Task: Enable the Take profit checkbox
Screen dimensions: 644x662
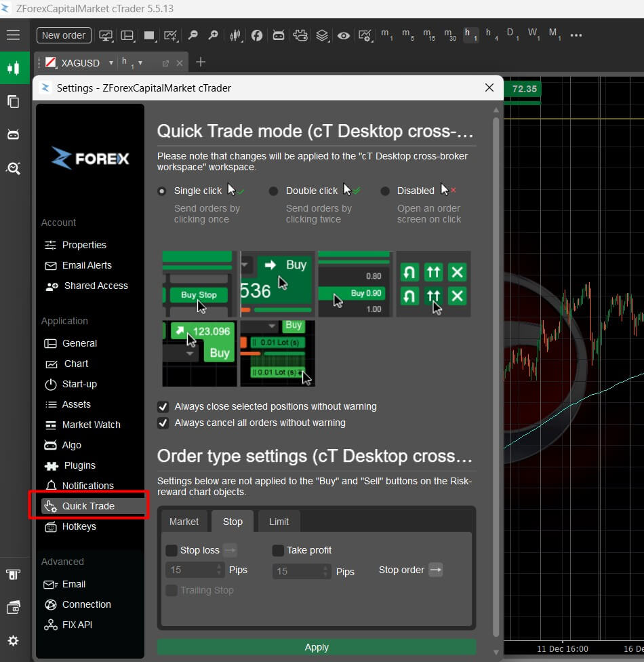Action: (x=278, y=551)
